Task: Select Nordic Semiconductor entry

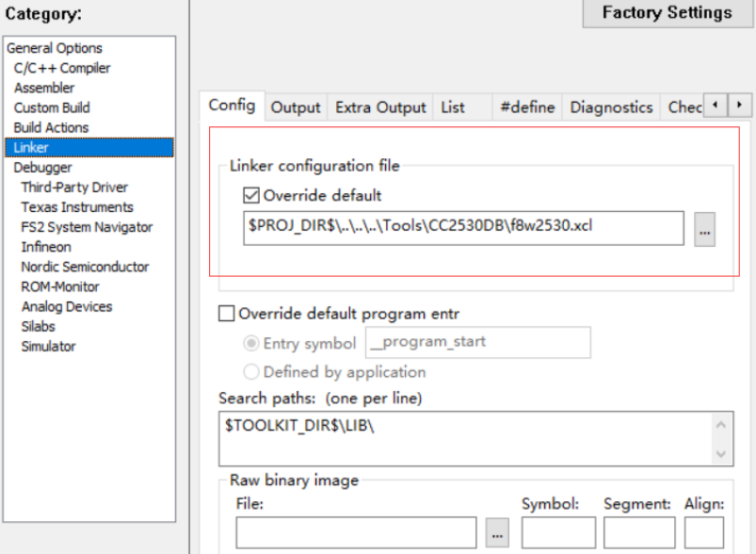Action: click(x=86, y=267)
